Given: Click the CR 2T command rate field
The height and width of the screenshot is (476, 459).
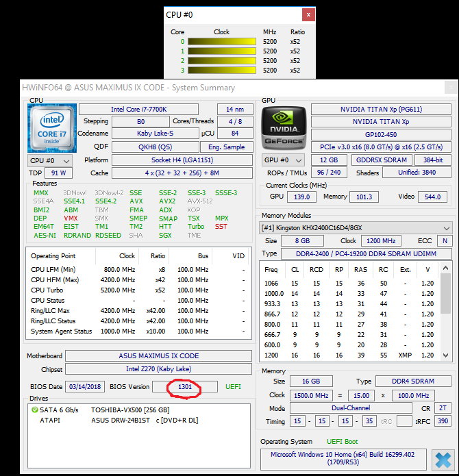Looking at the screenshot, I should click(443, 408).
